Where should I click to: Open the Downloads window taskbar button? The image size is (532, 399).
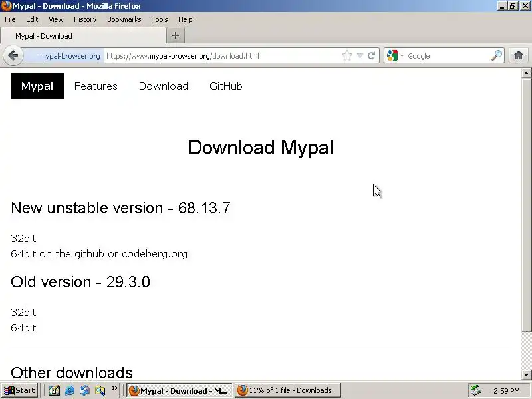(x=288, y=390)
